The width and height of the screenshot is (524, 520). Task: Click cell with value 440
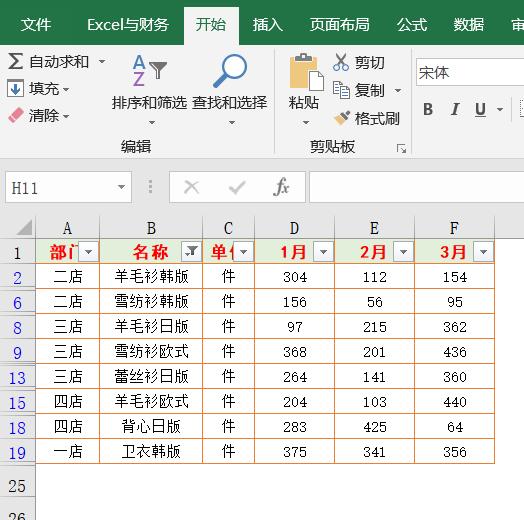pos(454,401)
